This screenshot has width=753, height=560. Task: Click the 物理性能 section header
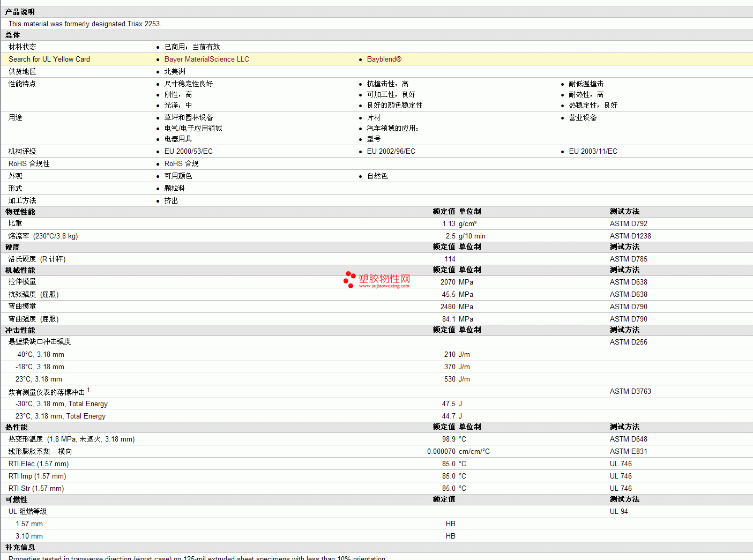click(x=20, y=212)
